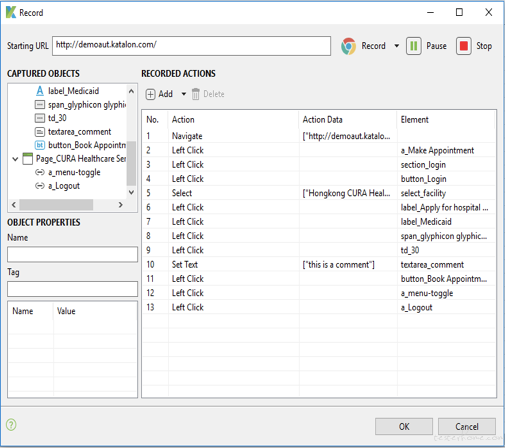
Task: Select label_Apply for hospital element cell
Action: point(446,208)
